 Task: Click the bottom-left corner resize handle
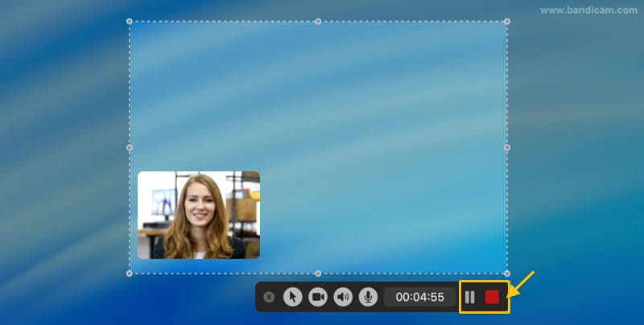pyautogui.click(x=130, y=274)
